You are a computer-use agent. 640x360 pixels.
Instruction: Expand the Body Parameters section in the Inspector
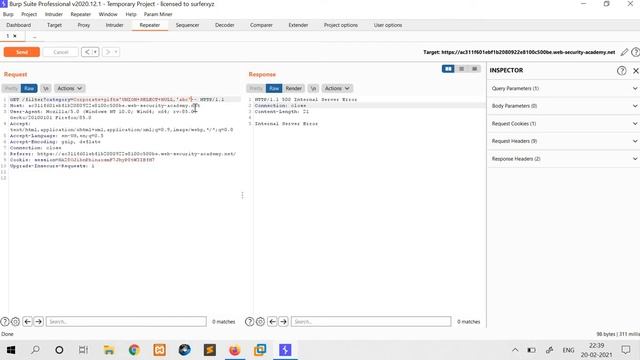click(563, 106)
